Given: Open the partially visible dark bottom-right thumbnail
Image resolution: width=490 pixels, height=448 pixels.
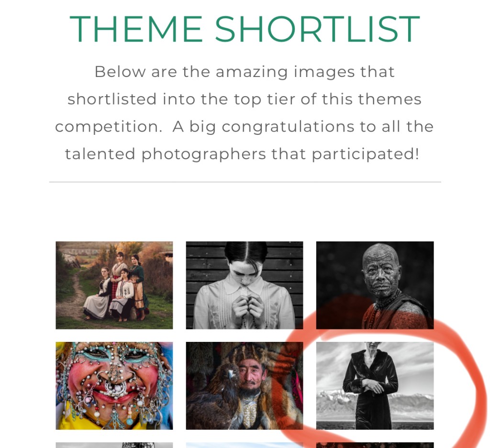Looking at the screenshot, I should pyautogui.click(x=375, y=445).
